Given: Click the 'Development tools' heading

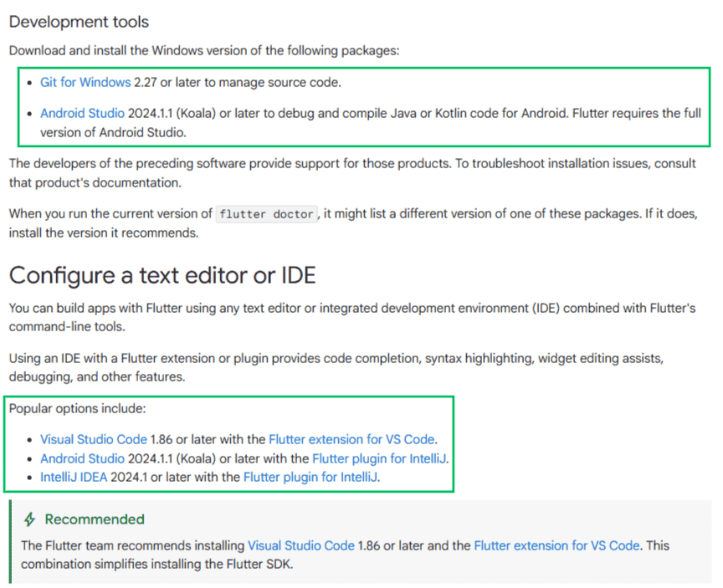Looking at the screenshot, I should 79,22.
